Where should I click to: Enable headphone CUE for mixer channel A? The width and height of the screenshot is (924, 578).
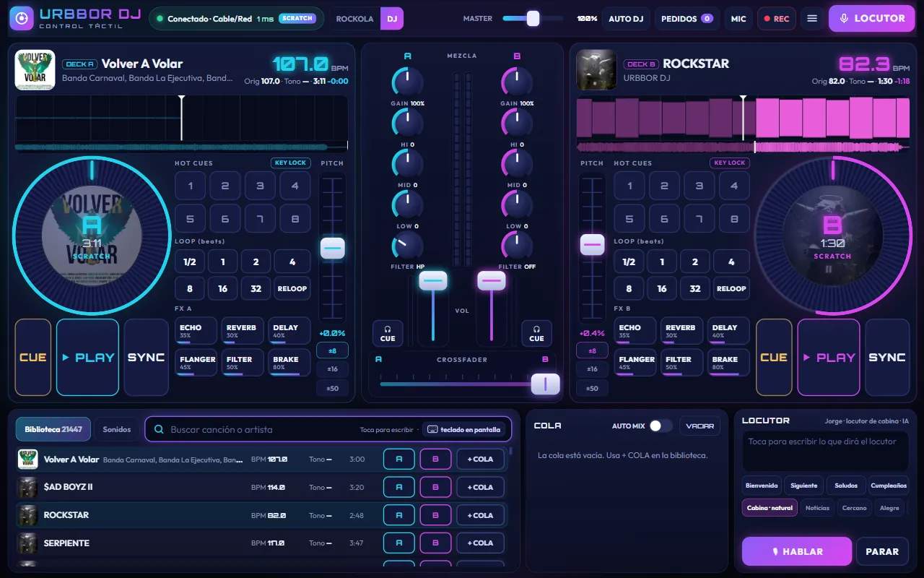pos(388,333)
